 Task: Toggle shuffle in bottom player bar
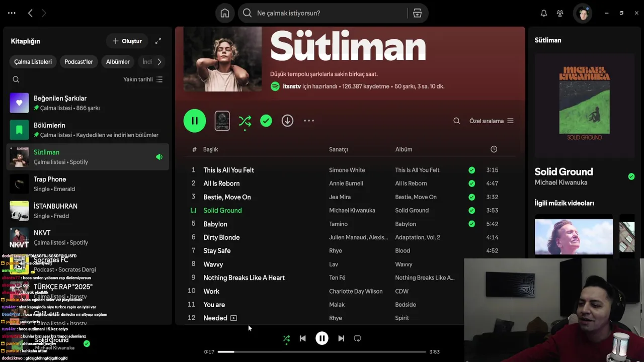click(x=286, y=338)
